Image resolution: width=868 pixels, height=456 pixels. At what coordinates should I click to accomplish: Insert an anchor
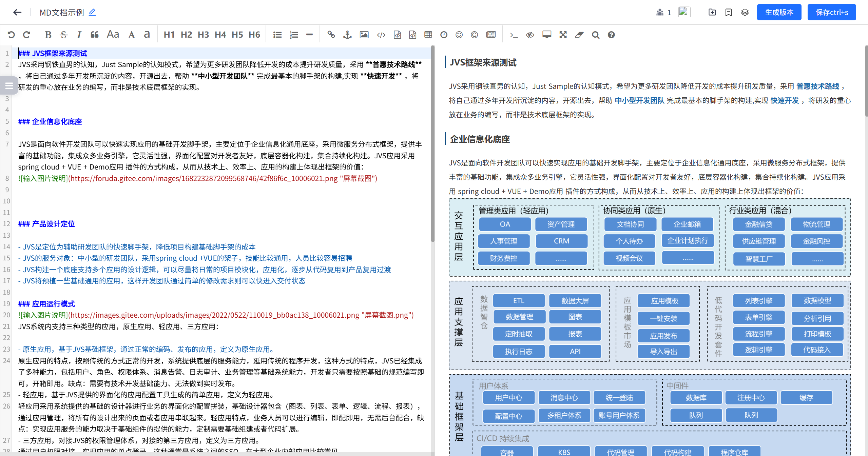pyautogui.click(x=347, y=35)
